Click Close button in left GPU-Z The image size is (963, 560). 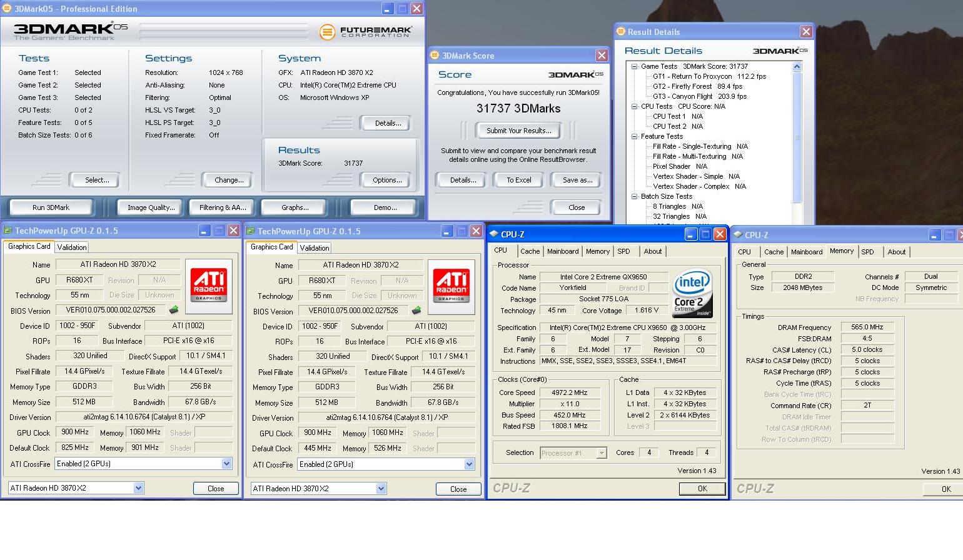(216, 489)
